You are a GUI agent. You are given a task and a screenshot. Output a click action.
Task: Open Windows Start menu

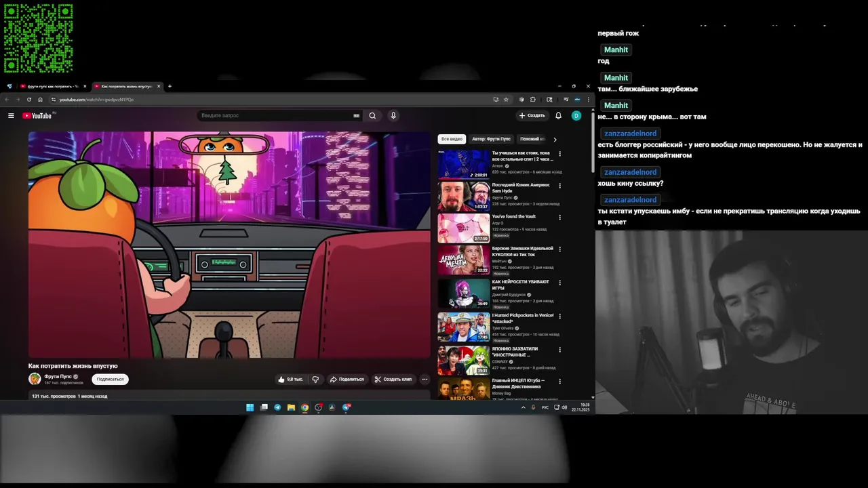pos(250,407)
